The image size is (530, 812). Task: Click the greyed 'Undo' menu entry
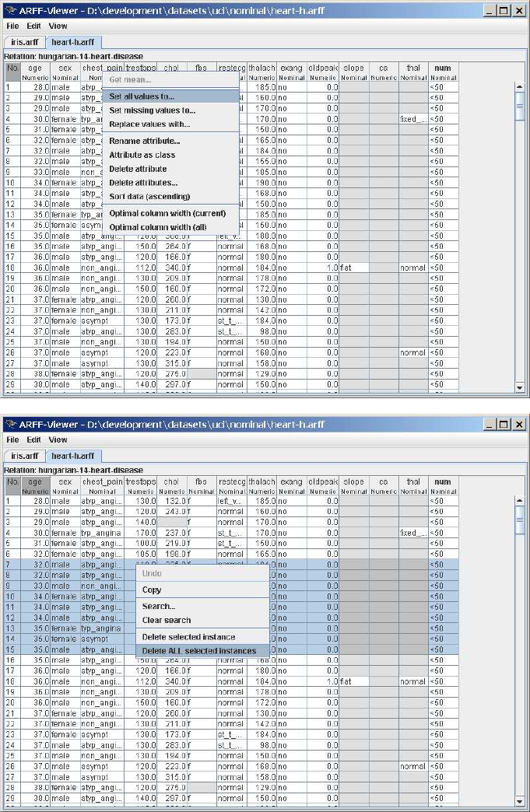point(202,573)
